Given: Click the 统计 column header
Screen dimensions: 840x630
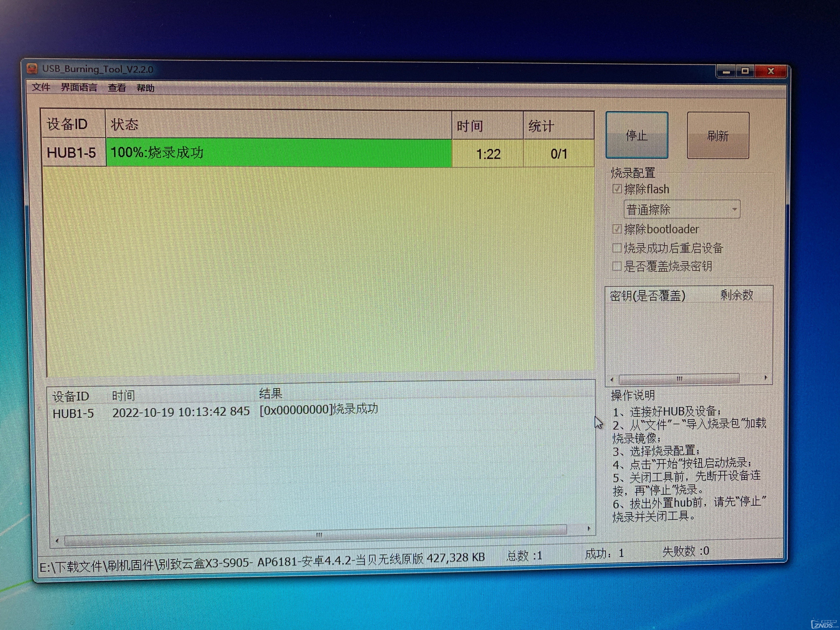Looking at the screenshot, I should point(559,126).
